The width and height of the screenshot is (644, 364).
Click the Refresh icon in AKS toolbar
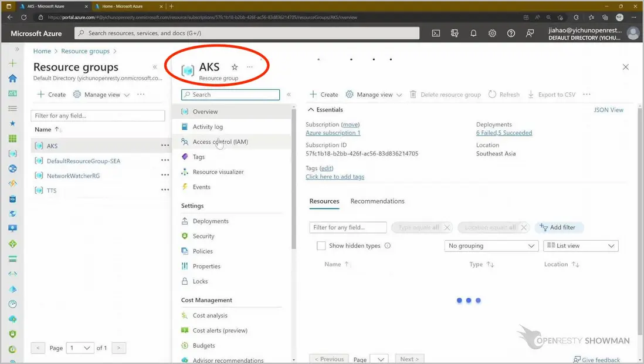(x=492, y=94)
